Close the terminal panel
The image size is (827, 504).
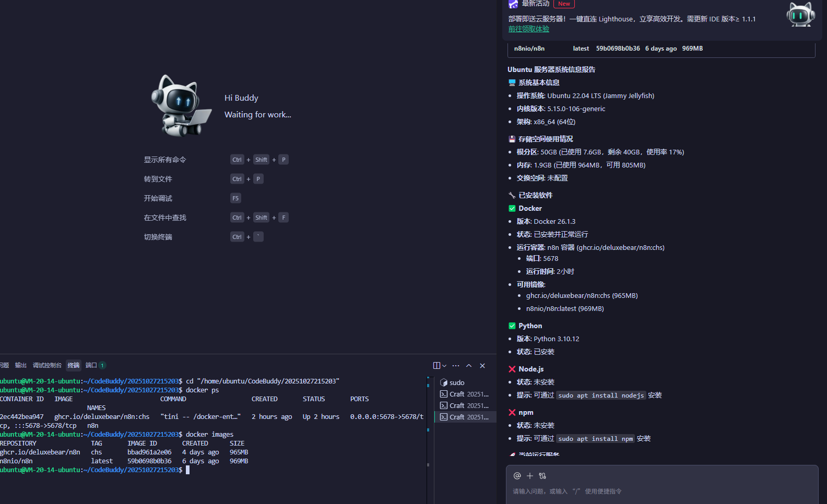click(482, 366)
